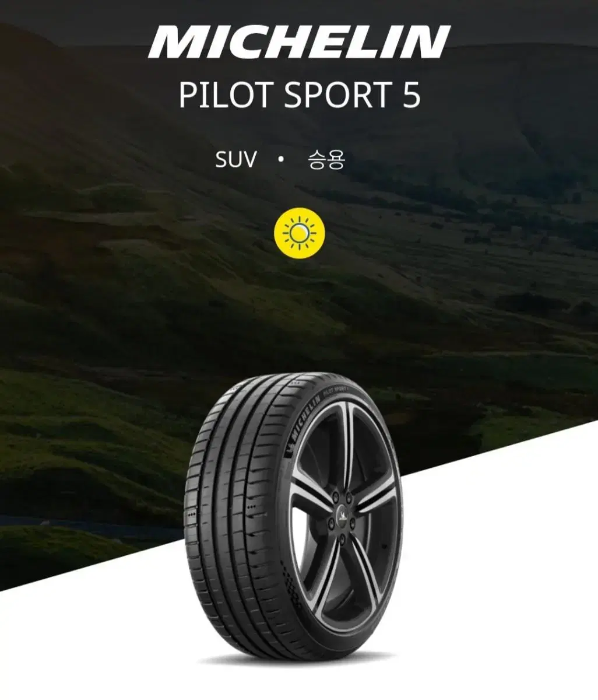Click the bullet separator between SUV and 승용
598x700 pixels.
point(282,159)
